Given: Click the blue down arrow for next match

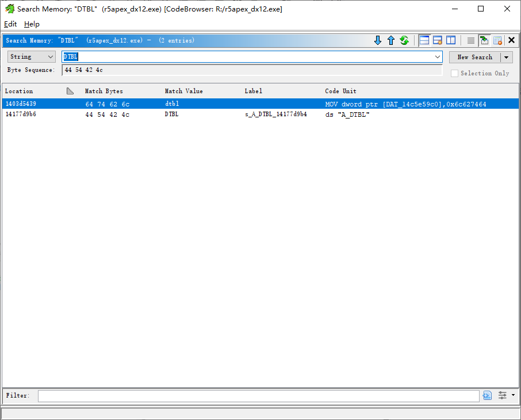Looking at the screenshot, I should (377, 41).
